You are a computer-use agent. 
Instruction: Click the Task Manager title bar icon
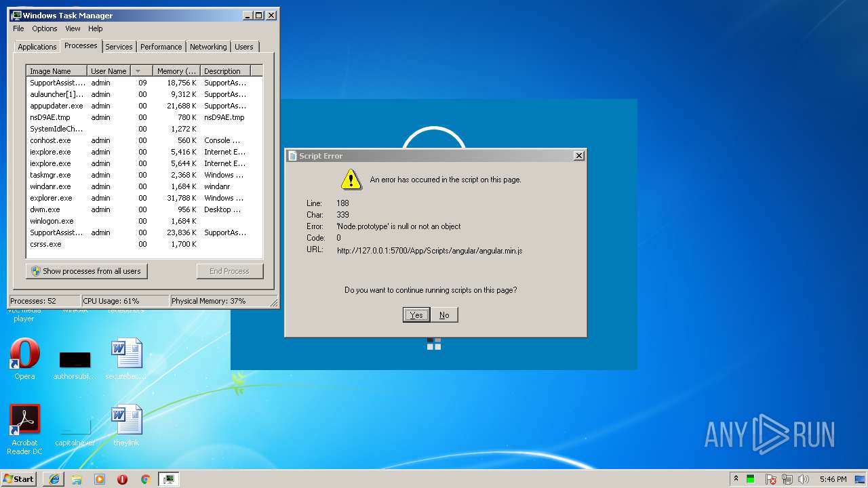pyautogui.click(x=17, y=15)
